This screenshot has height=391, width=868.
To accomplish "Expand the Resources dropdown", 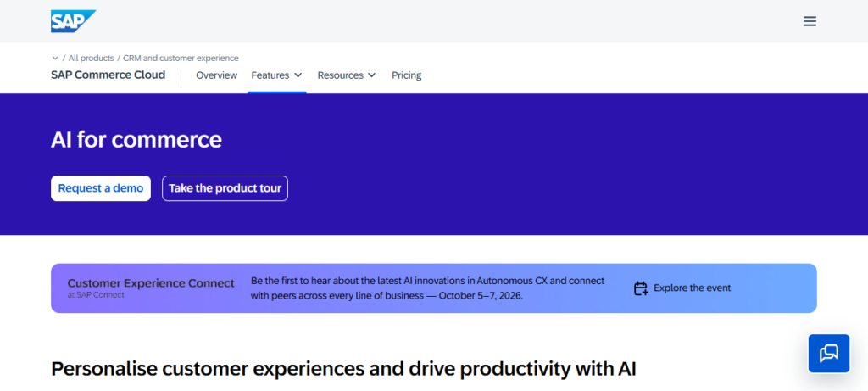I will click(346, 75).
